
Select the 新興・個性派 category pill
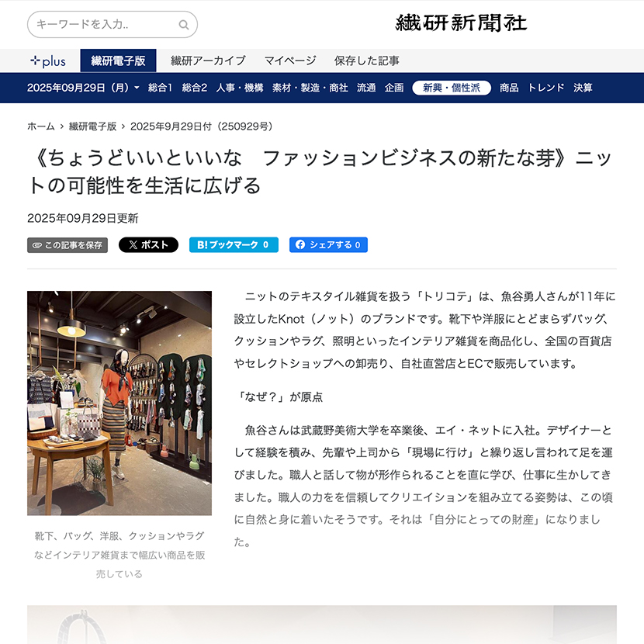point(452,88)
